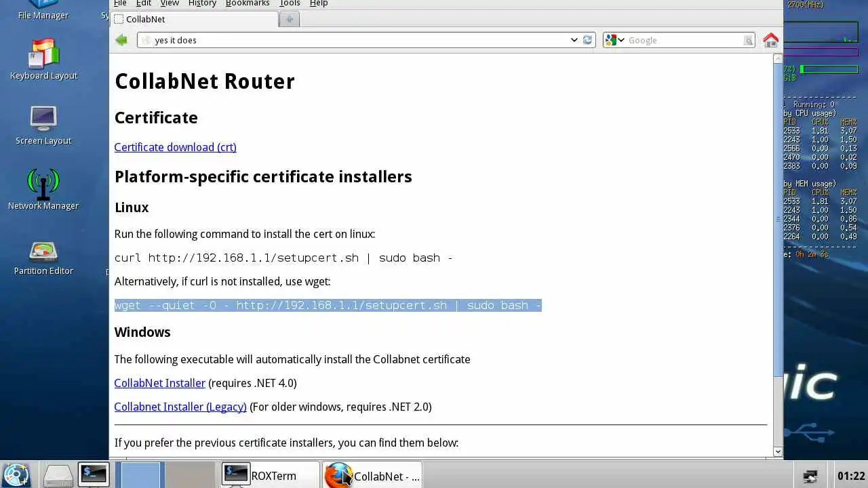Open the Partition Editor desktop icon
This screenshot has height=488, width=868.
(43, 258)
